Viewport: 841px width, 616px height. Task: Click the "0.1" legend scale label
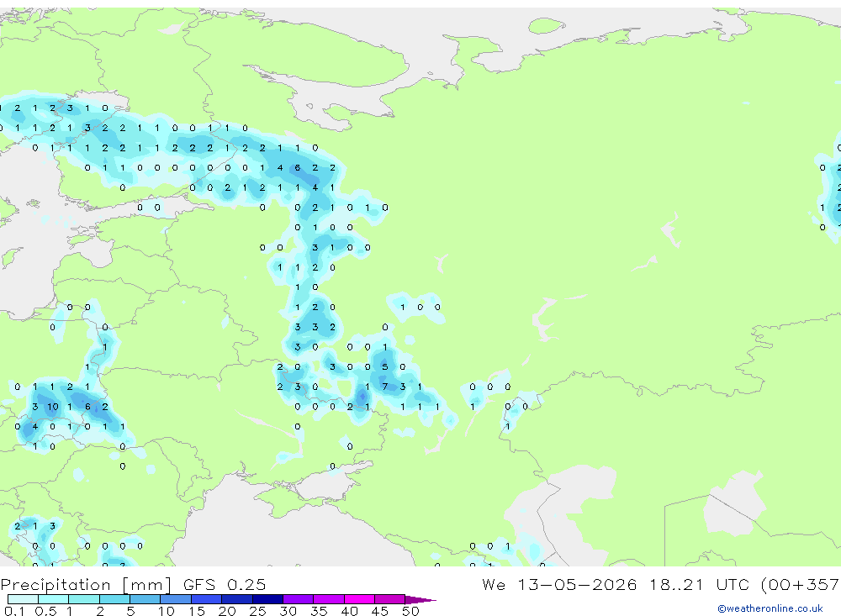click(x=14, y=611)
